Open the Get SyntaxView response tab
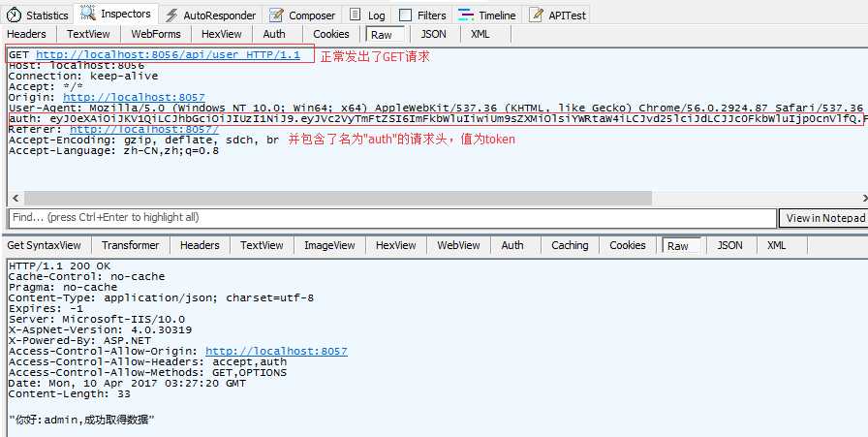868x437 pixels. 45,245
